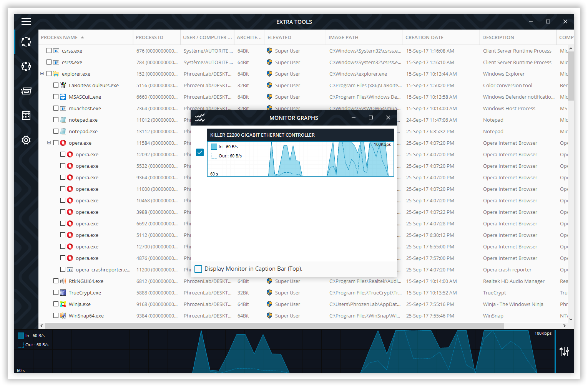Check the csrss.exe checkbox for PID 784
This screenshot has height=387, width=588.
click(49, 62)
